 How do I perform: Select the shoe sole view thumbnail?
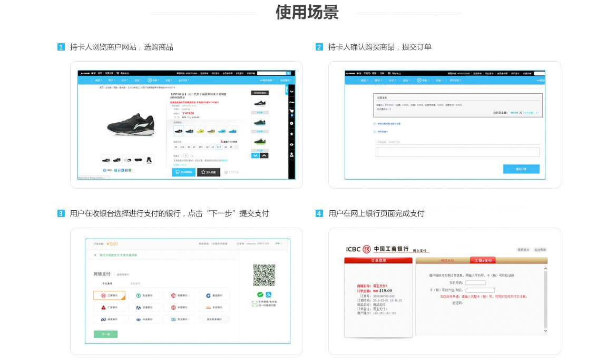pyautogui.click(x=138, y=160)
